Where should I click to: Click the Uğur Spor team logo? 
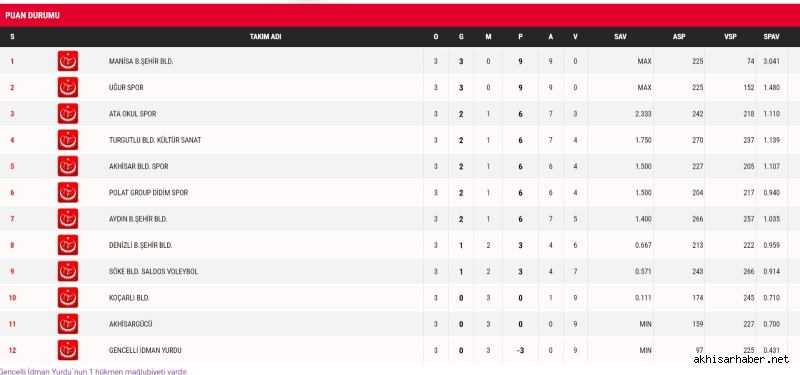click(x=67, y=87)
